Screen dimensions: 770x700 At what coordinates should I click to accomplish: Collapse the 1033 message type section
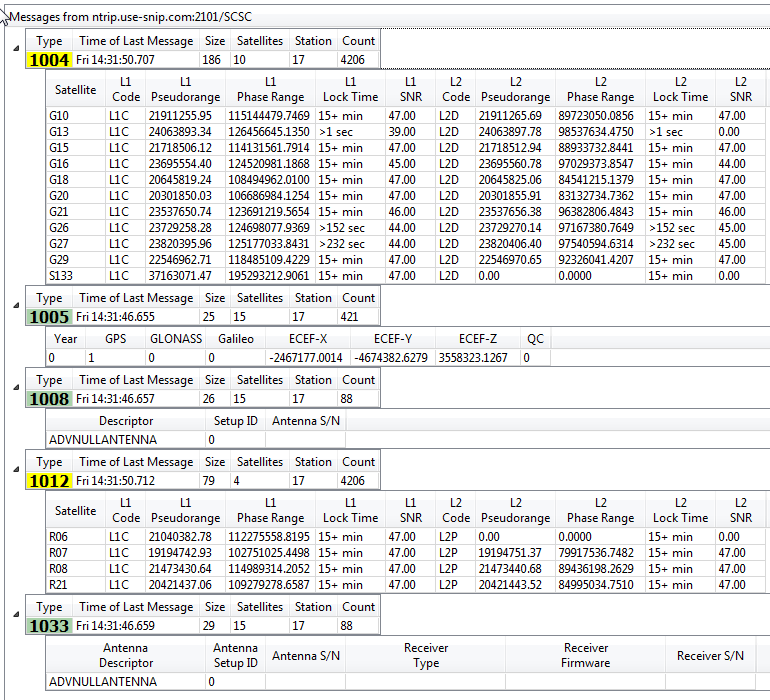16,614
